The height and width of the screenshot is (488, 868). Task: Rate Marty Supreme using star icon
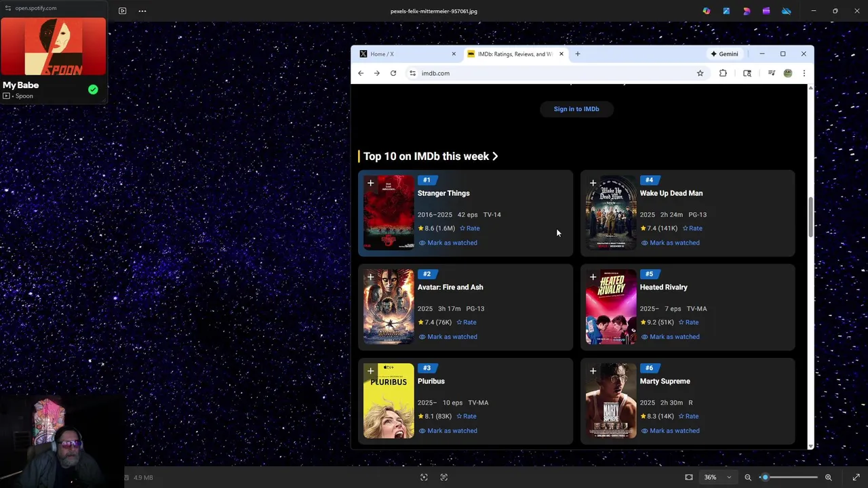[x=689, y=416]
